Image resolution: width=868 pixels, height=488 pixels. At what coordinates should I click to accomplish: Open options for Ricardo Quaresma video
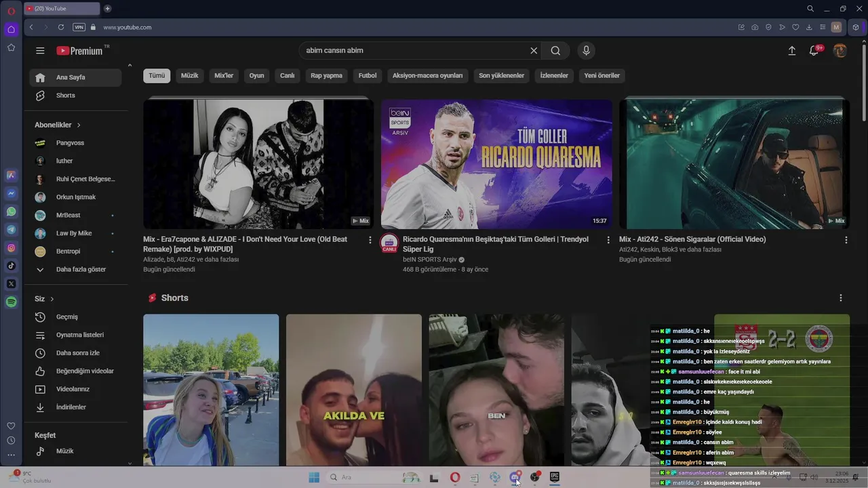click(608, 240)
